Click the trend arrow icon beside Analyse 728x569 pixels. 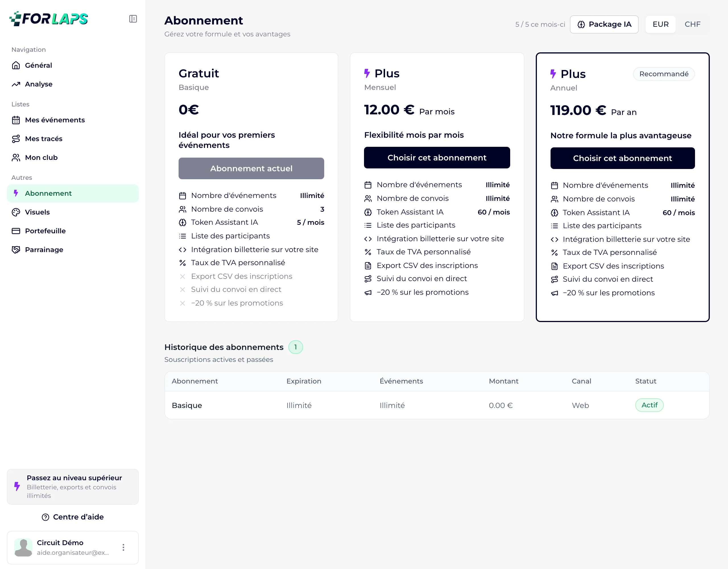click(x=16, y=84)
